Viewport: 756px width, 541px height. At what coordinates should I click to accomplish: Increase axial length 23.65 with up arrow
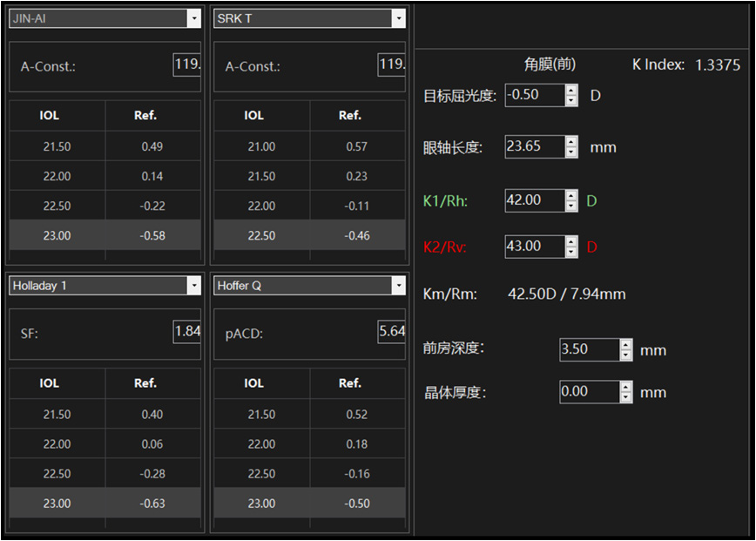coord(571,141)
